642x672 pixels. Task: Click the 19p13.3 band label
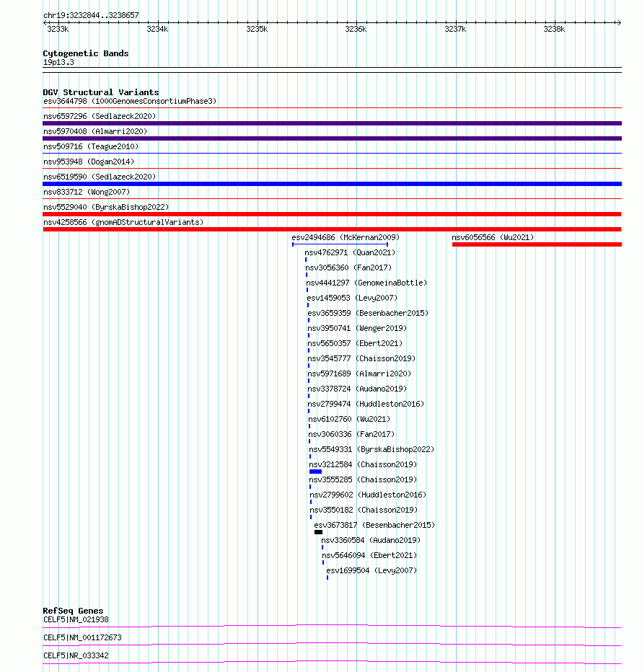58,63
